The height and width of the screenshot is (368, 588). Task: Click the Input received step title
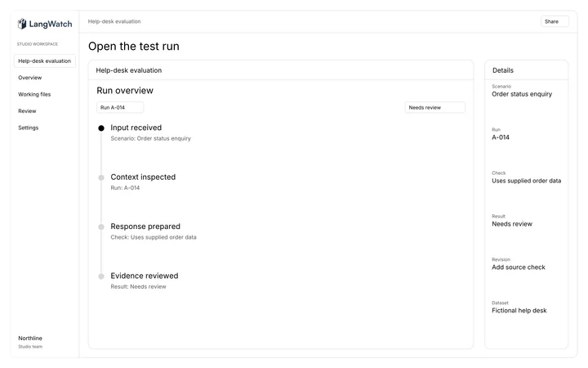(x=136, y=128)
